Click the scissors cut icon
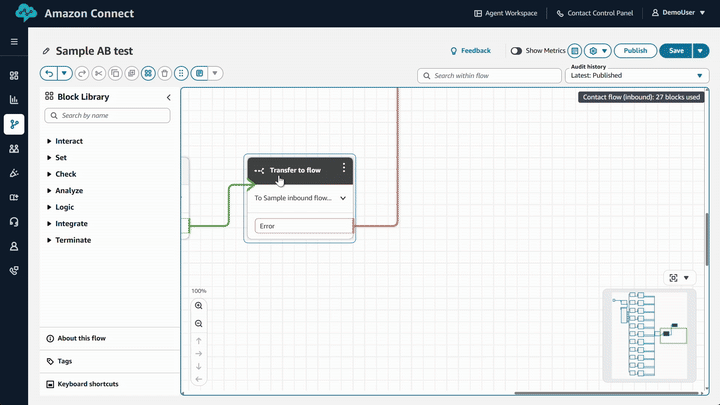Image resolution: width=720 pixels, height=405 pixels. 98,73
